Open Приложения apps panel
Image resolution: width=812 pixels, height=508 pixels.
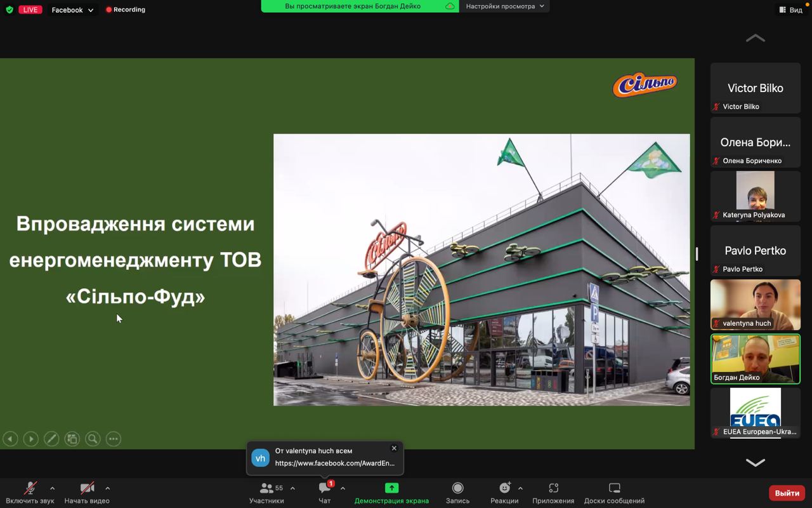click(553, 493)
